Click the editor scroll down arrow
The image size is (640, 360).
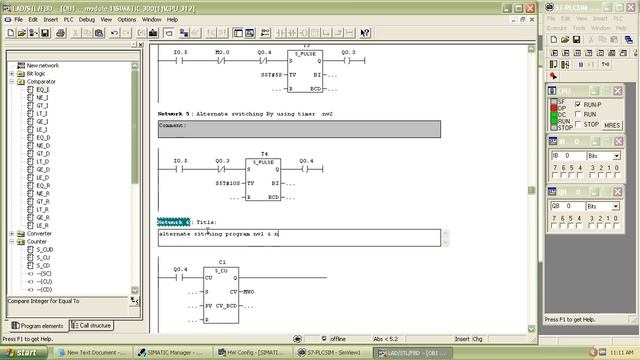point(531,329)
